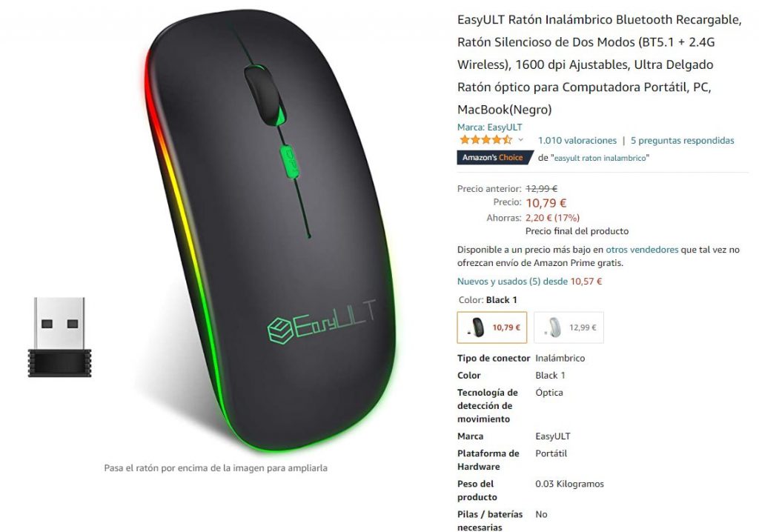Click the scroll wheel on mouse image
Image resolution: width=759 pixels, height=532 pixels.
pyautogui.click(x=265, y=95)
